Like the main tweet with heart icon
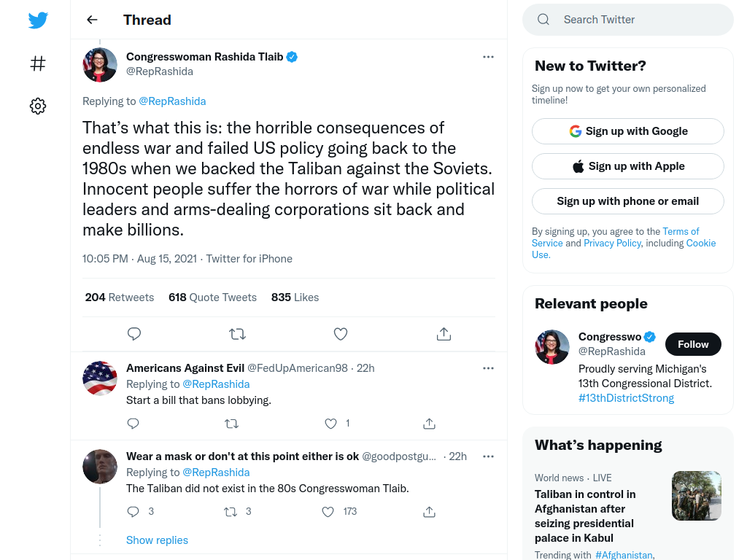This screenshot has height=560, width=747. (x=341, y=334)
